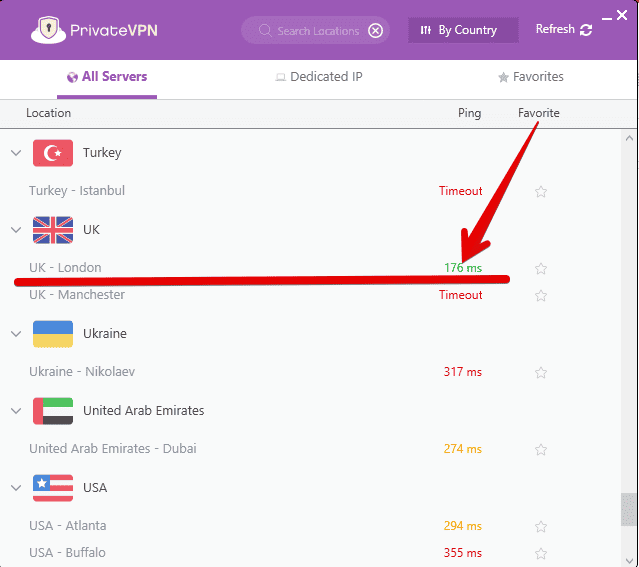Select the USA - Atlanta server

67,526
